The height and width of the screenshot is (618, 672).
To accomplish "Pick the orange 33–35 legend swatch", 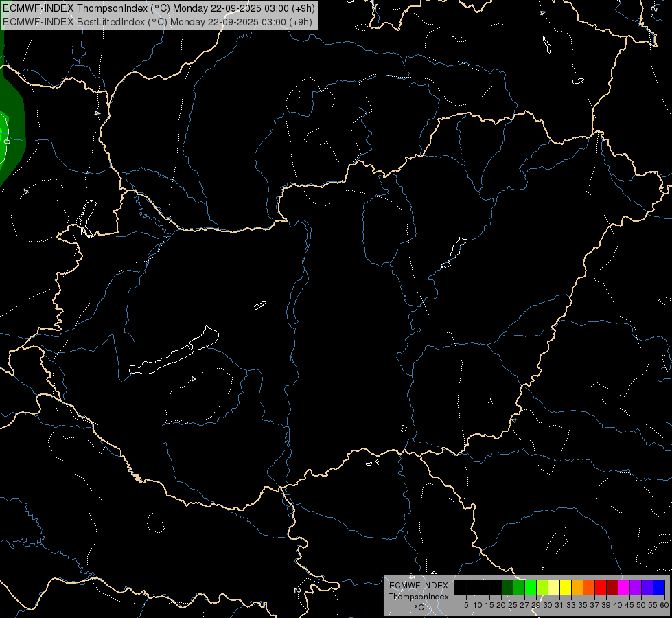I will tap(577, 587).
